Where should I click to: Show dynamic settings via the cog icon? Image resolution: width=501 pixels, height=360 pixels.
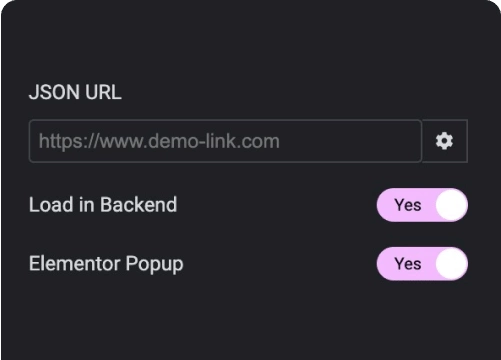click(445, 141)
